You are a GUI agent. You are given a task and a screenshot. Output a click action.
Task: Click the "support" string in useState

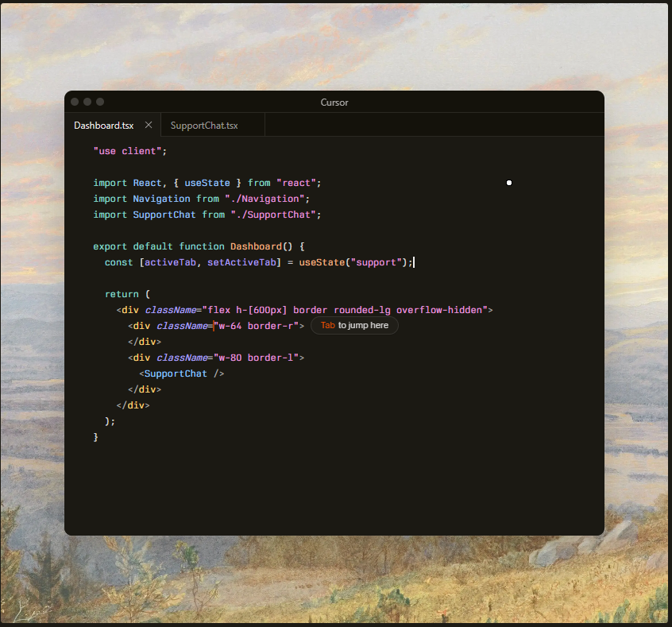click(377, 262)
